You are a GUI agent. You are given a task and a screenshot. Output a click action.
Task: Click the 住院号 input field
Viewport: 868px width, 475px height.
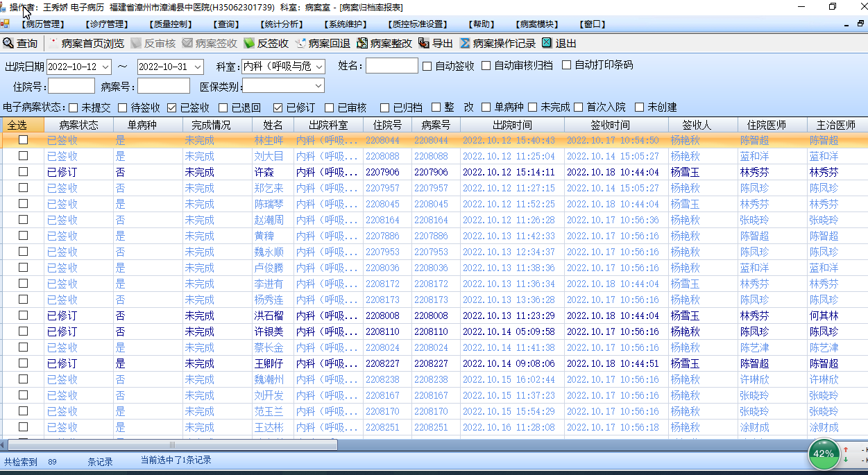tap(71, 86)
